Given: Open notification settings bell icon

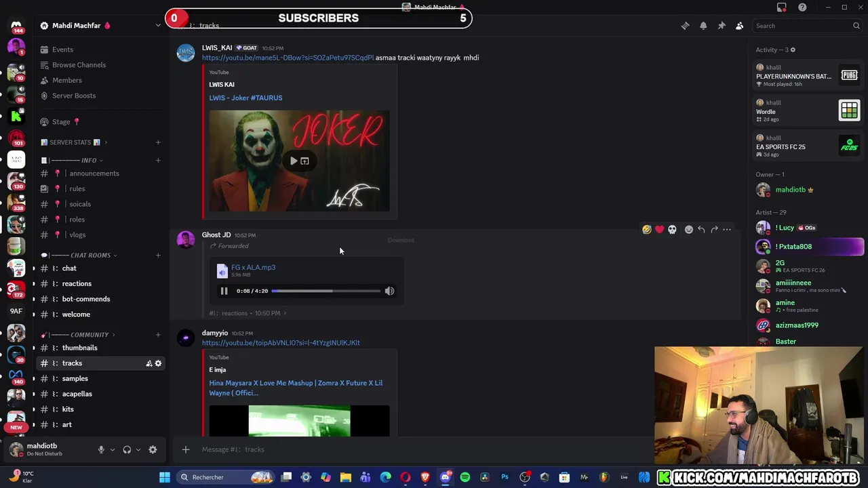Looking at the screenshot, I should coord(703,26).
